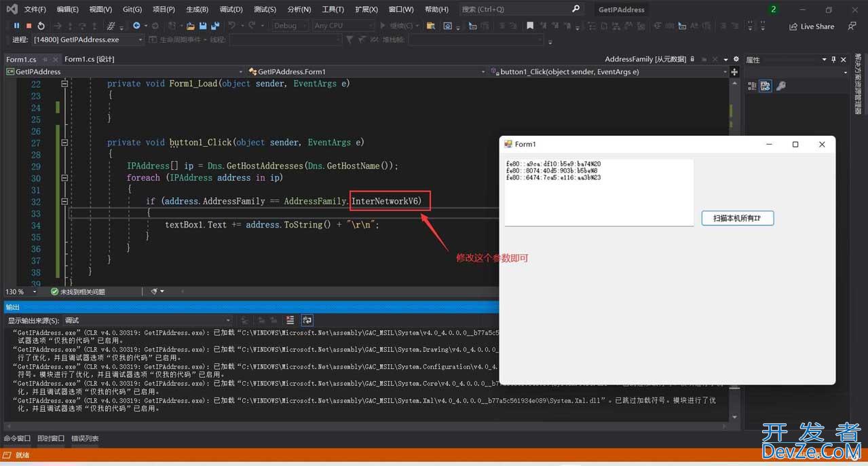
Task: Stop debugging with the red square
Action: [x=29, y=26]
